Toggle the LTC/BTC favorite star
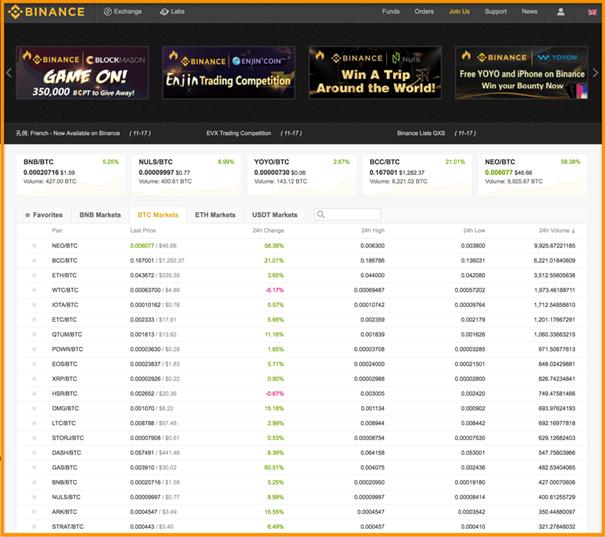 coord(34,423)
